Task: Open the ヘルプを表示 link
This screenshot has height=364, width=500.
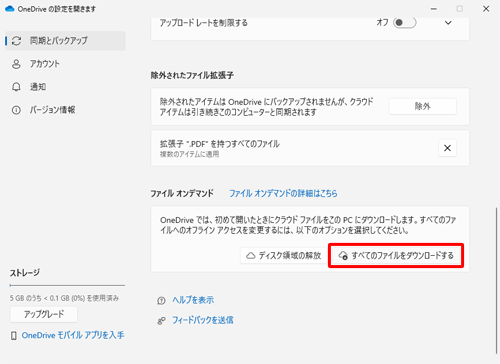Action: [193, 300]
